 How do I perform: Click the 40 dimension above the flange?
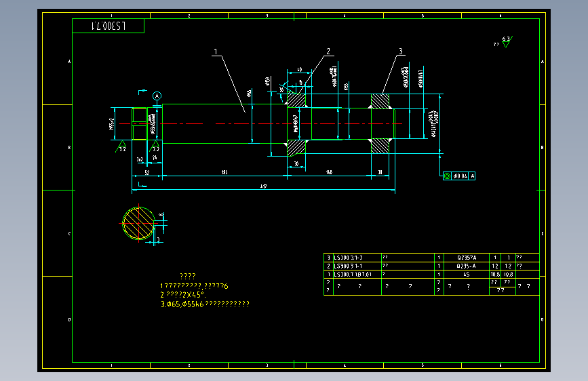(x=299, y=70)
